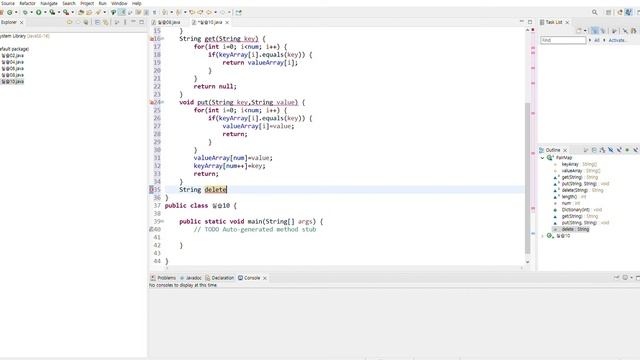Screen dimensions: 640x360
Task: Minimize the editor area
Action: [522, 22]
